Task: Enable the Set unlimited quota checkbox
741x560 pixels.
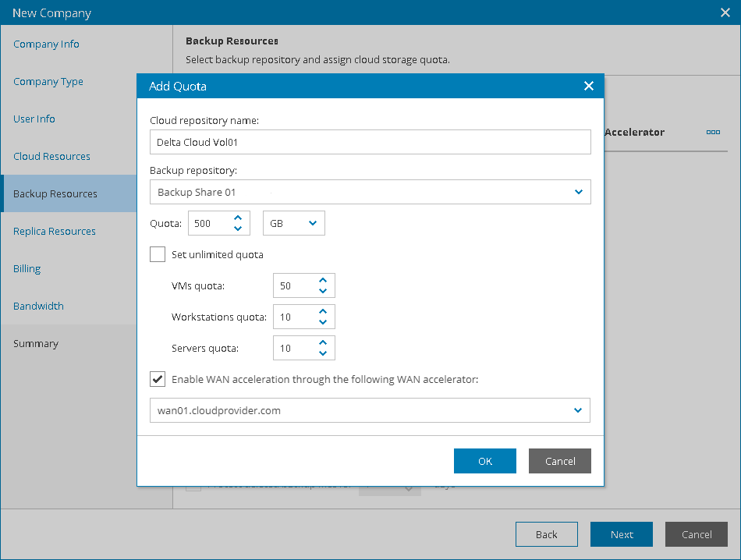Action: pyautogui.click(x=158, y=254)
